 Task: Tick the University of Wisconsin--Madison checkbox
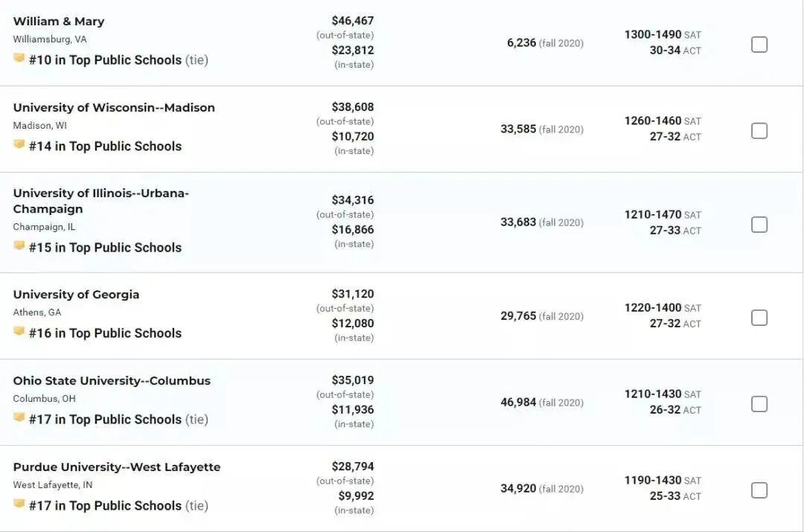click(x=759, y=131)
